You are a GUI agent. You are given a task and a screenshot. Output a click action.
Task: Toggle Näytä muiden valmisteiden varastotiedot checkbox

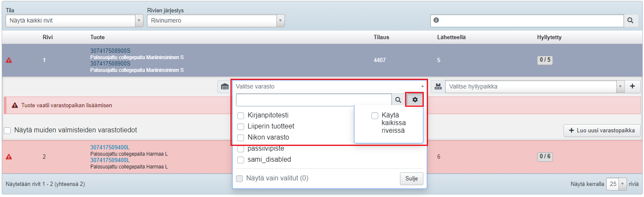[7, 131]
